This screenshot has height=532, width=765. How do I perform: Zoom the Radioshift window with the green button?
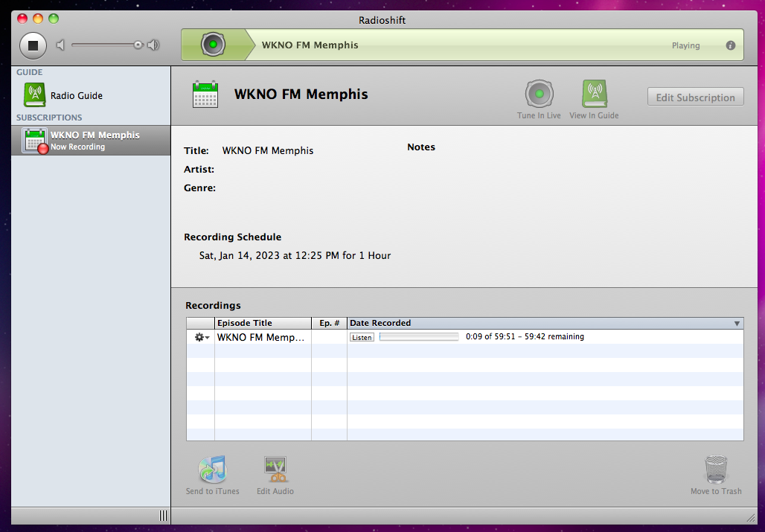tap(54, 19)
